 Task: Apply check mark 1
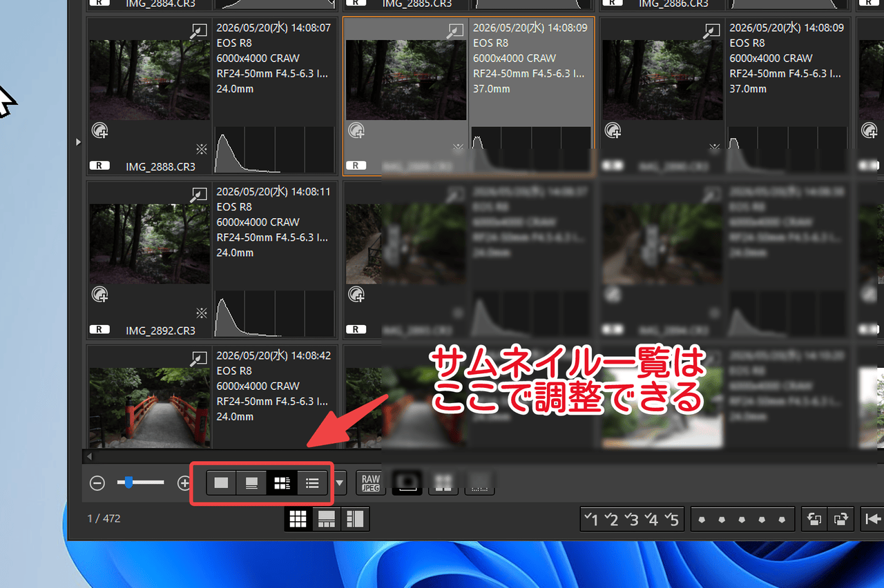tap(590, 520)
